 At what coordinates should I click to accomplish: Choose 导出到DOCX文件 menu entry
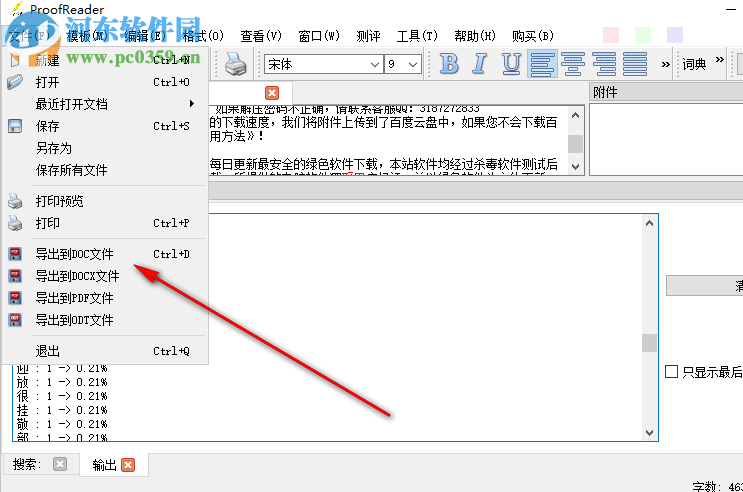(x=105, y=276)
